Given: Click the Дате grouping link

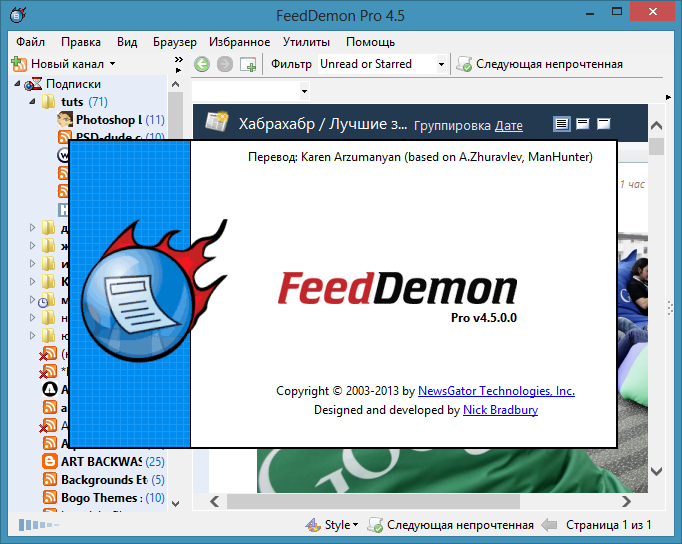Looking at the screenshot, I should 508,126.
